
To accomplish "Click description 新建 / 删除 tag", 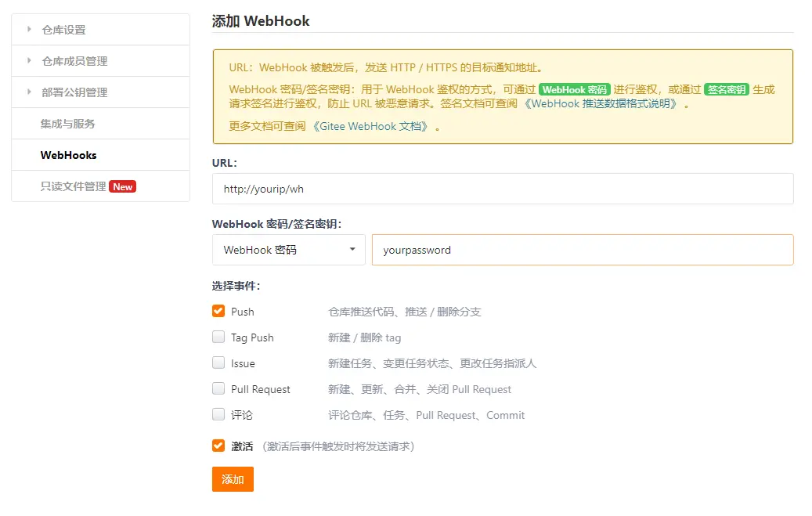I will pyautogui.click(x=365, y=337).
